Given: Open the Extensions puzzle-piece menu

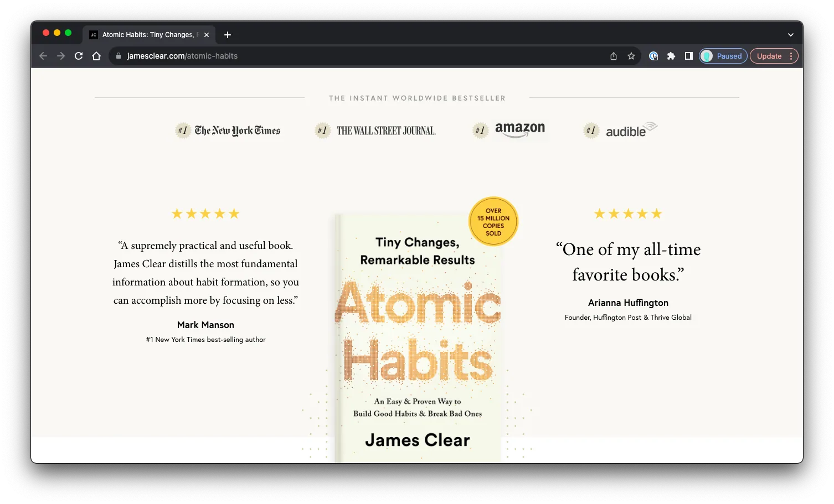Looking at the screenshot, I should tap(671, 56).
